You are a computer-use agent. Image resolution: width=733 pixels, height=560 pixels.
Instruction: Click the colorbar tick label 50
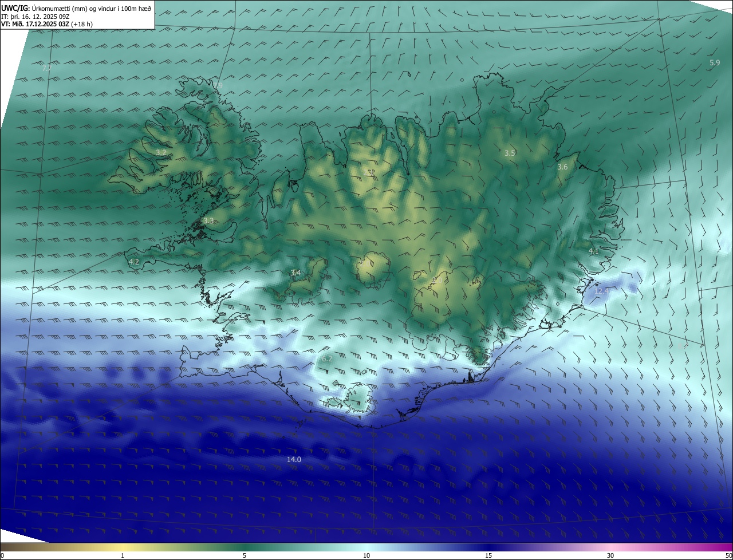pos(728,555)
